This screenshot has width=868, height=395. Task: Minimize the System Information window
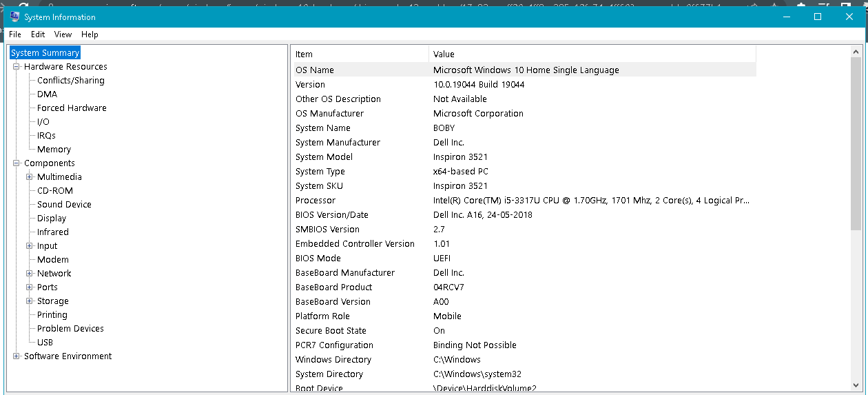point(786,17)
